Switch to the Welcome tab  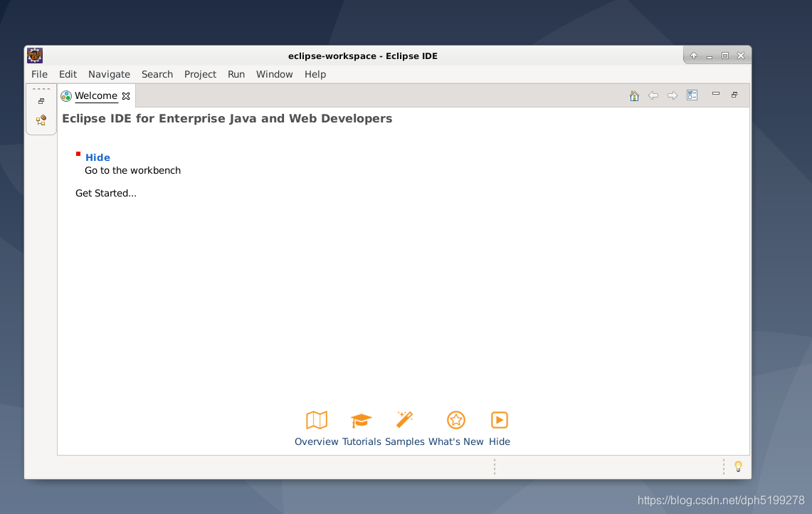coord(96,95)
